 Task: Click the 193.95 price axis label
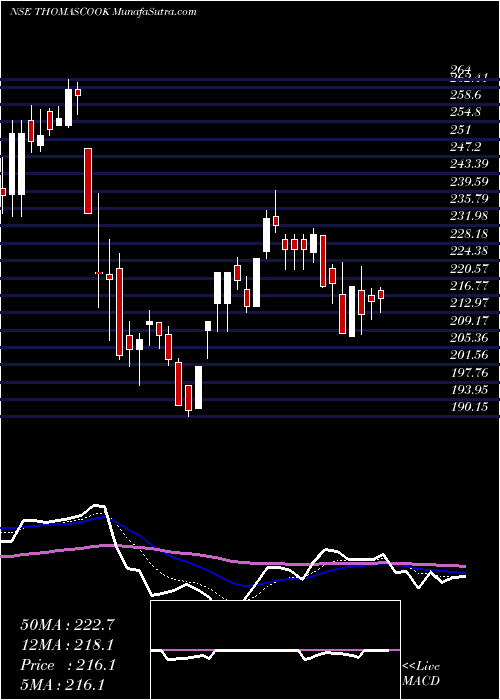(469, 390)
